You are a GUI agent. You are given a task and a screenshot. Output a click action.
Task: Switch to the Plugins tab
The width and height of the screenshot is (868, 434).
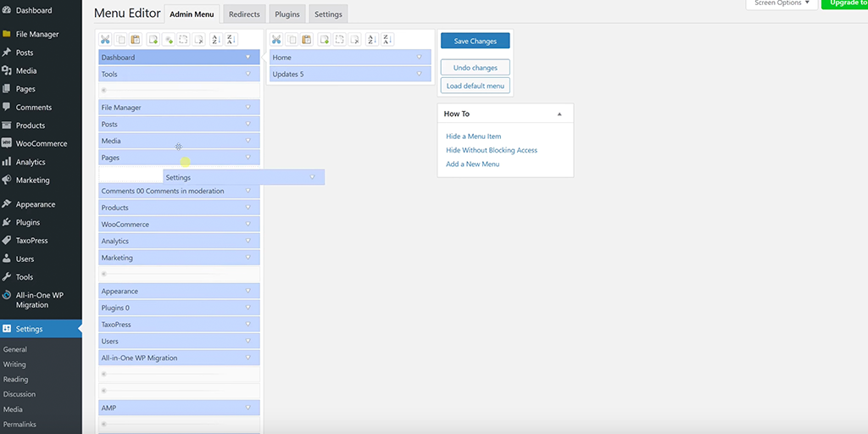point(287,14)
